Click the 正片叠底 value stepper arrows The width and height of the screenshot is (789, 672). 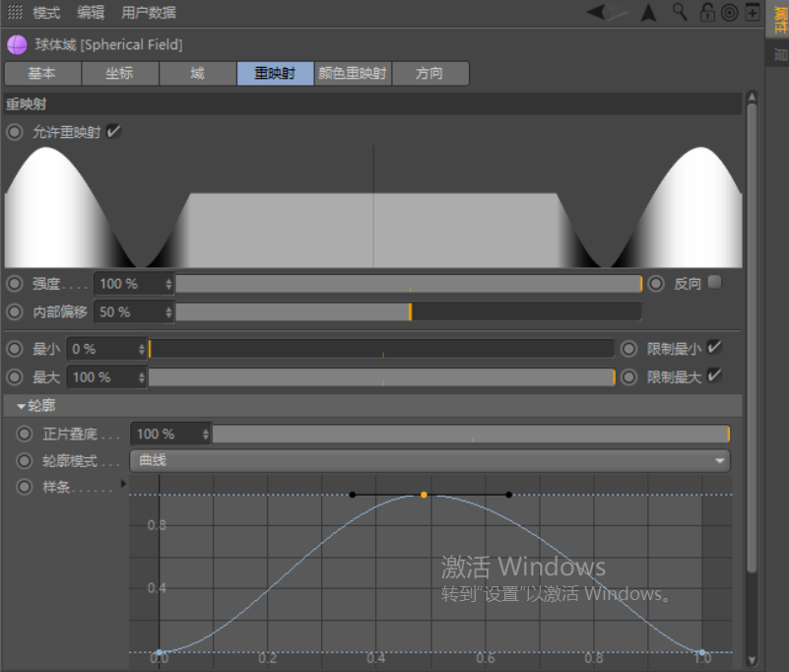(205, 434)
